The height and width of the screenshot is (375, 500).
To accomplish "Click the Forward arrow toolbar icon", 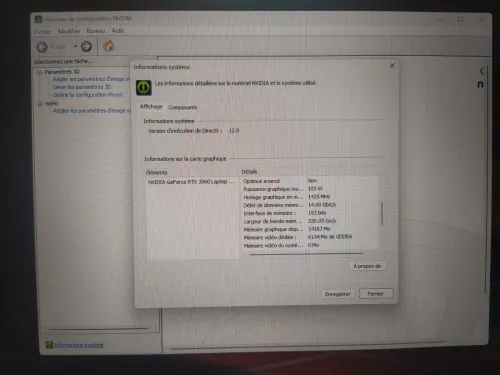I will [86, 46].
